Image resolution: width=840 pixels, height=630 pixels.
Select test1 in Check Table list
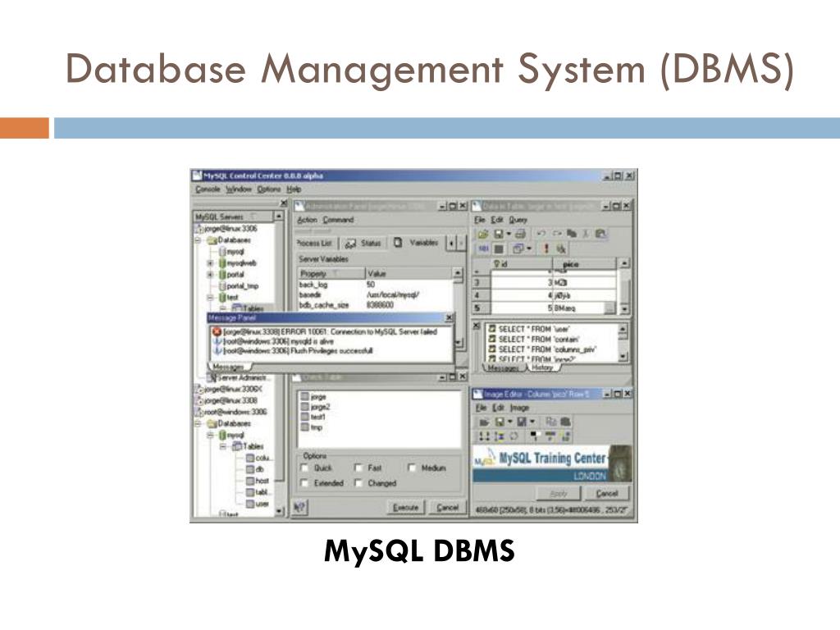click(313, 417)
